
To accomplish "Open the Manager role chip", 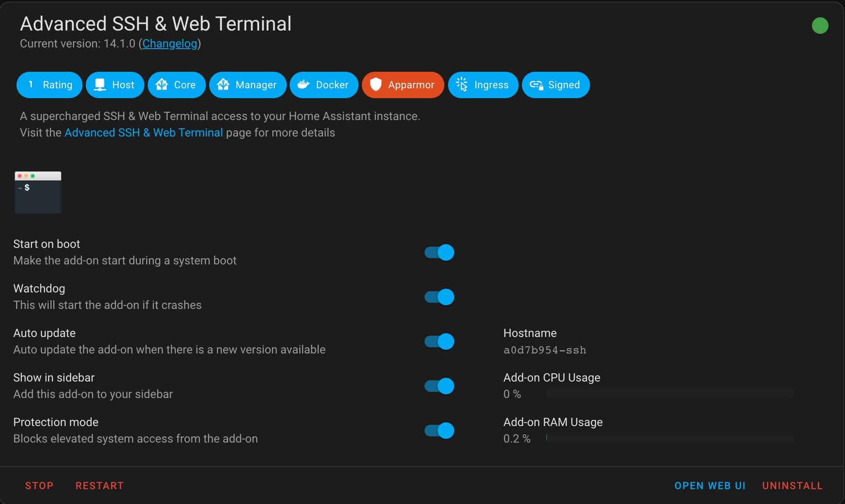I will [248, 85].
